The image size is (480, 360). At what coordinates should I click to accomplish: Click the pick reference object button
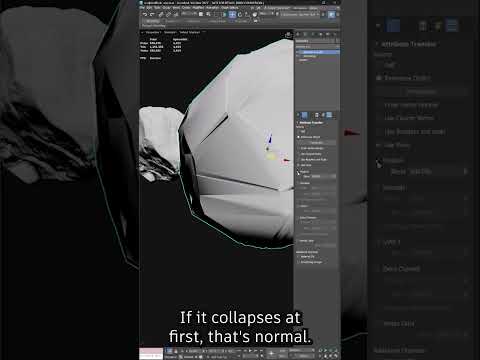click(317, 143)
